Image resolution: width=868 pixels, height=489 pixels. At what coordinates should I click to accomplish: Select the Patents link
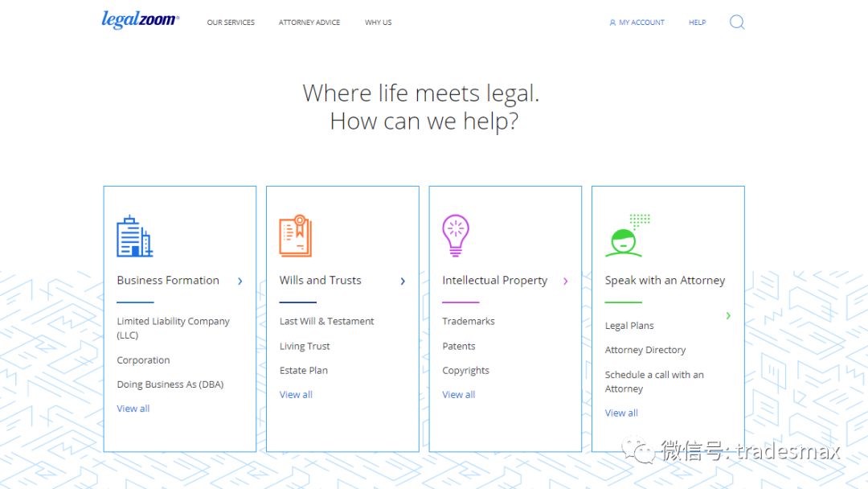459,346
